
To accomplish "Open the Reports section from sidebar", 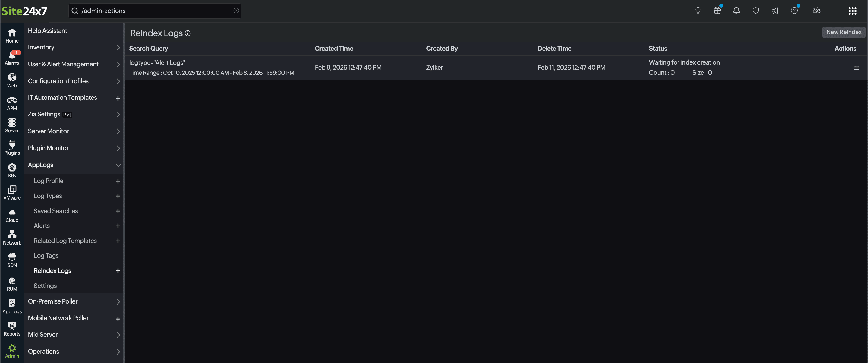I will 12,328.
